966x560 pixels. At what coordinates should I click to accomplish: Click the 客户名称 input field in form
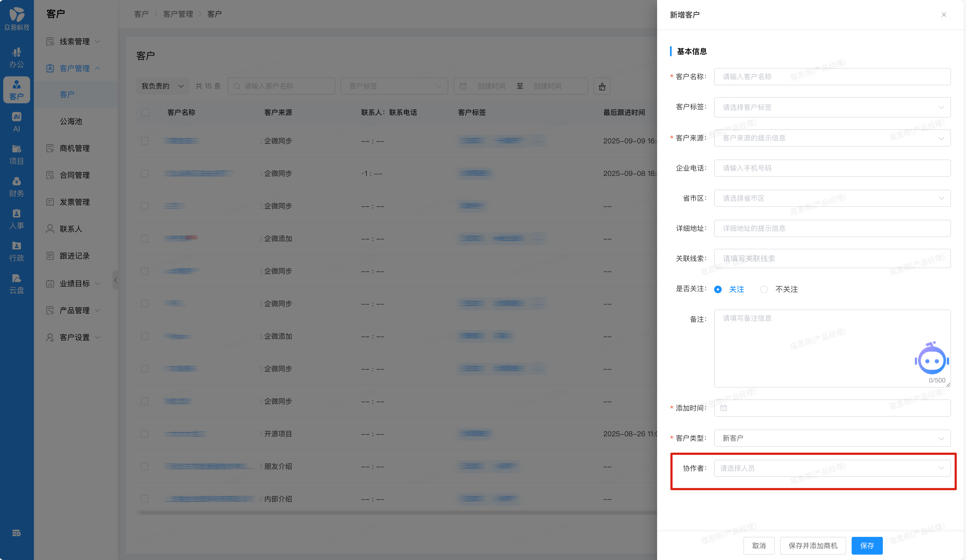[832, 77]
